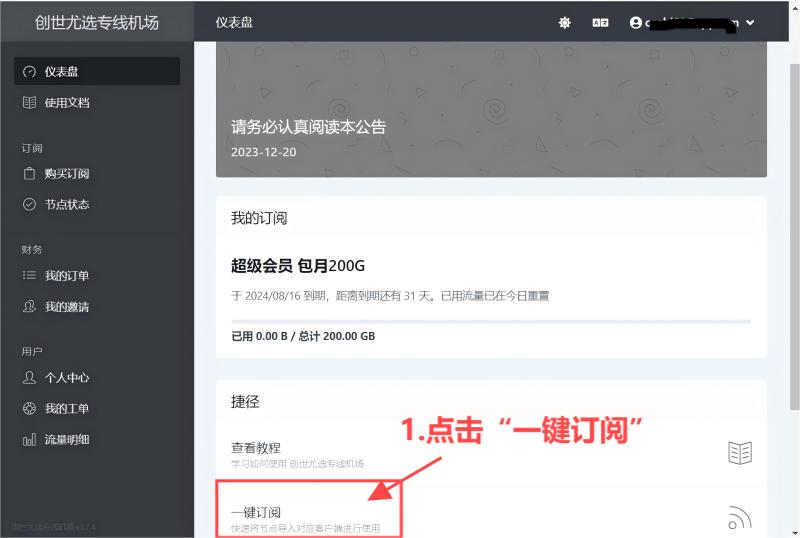Toggle dark mode with the sun icon

point(564,22)
